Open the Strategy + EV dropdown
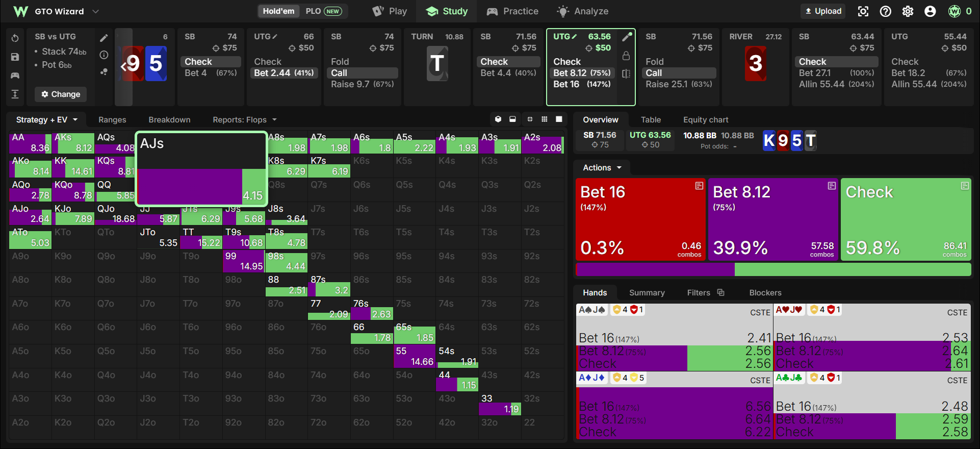Image resolution: width=980 pixels, height=449 pixels. [x=46, y=119]
